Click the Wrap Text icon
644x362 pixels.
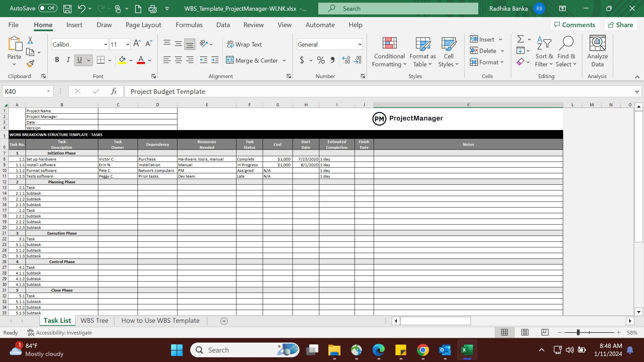[x=245, y=44]
